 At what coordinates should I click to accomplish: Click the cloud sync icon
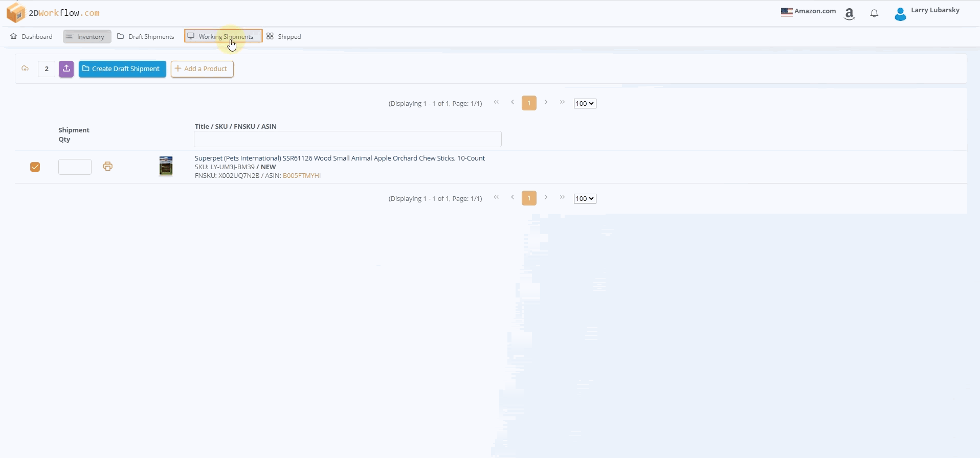coord(25,68)
